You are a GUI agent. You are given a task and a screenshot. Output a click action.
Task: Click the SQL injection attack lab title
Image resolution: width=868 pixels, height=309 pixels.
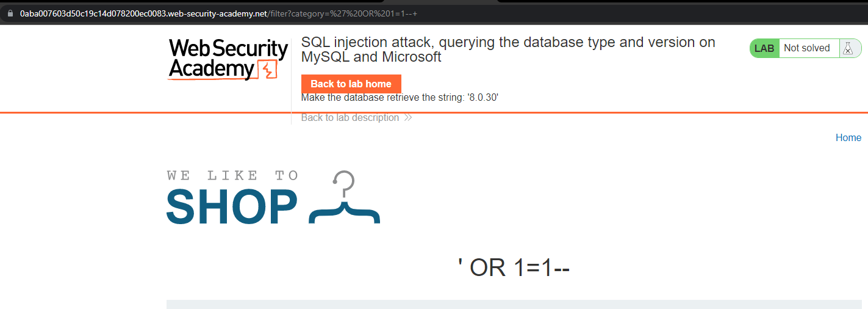tap(508, 49)
